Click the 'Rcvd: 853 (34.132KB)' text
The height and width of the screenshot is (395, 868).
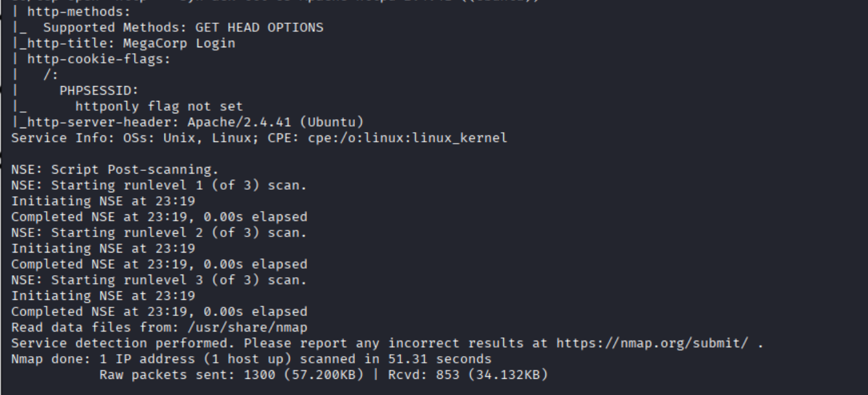pos(468,374)
